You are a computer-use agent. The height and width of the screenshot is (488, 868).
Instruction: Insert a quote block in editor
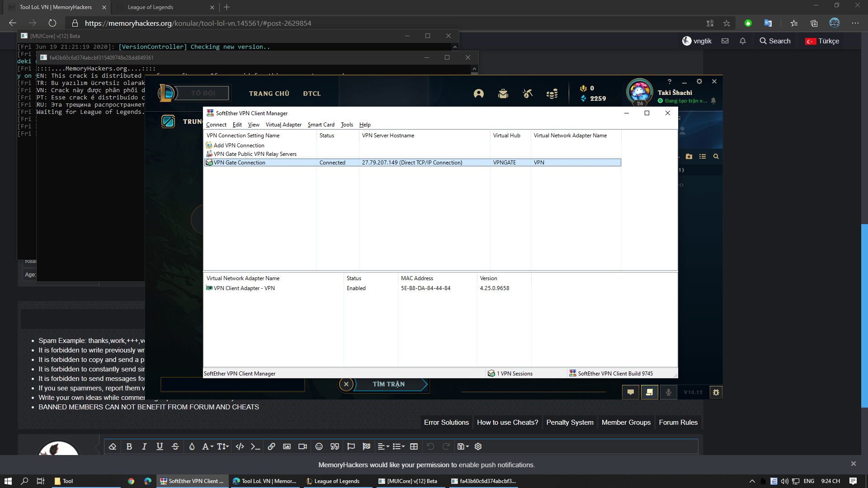pos(335,446)
